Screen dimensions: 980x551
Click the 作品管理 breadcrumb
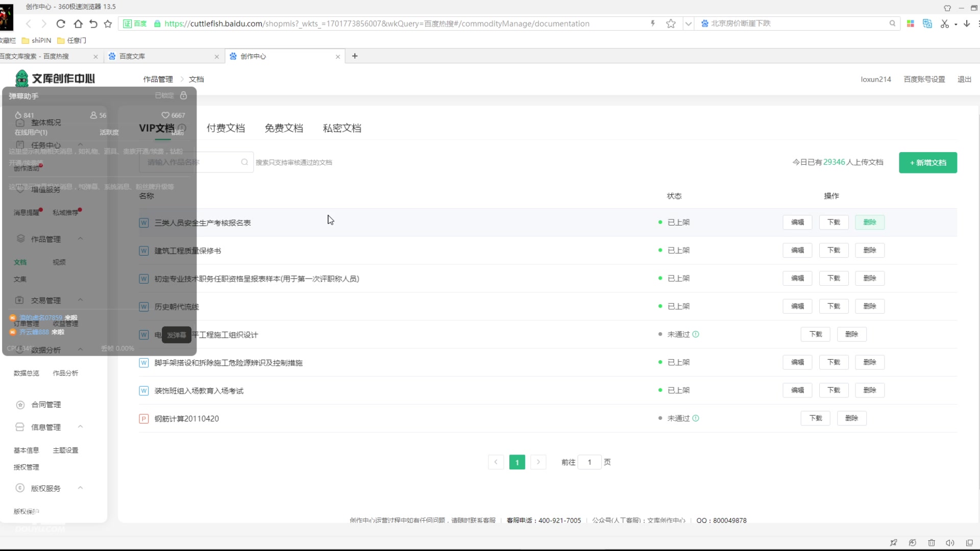pyautogui.click(x=158, y=79)
